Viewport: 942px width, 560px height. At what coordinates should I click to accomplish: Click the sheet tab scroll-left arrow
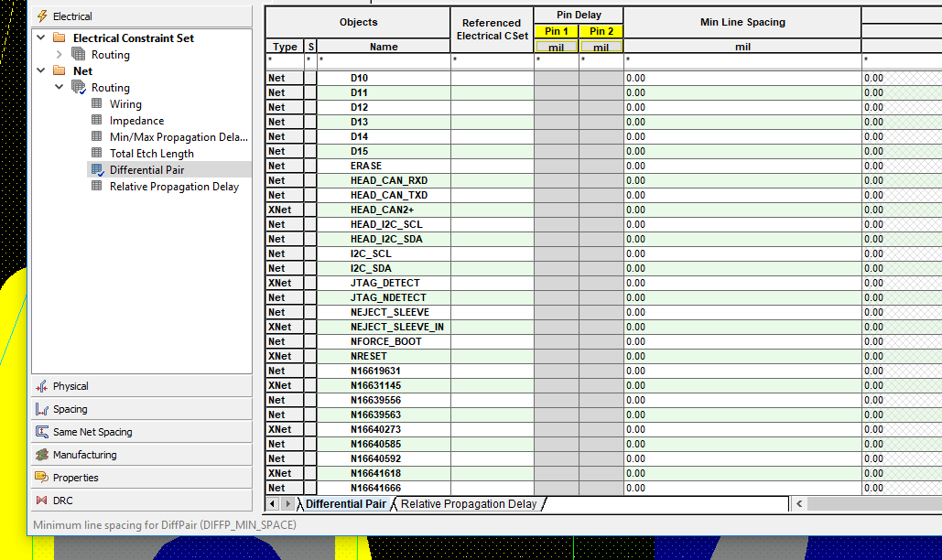(273, 504)
